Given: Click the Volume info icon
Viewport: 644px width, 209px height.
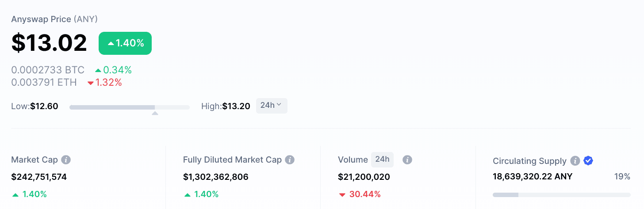Looking at the screenshot, I should tap(407, 160).
